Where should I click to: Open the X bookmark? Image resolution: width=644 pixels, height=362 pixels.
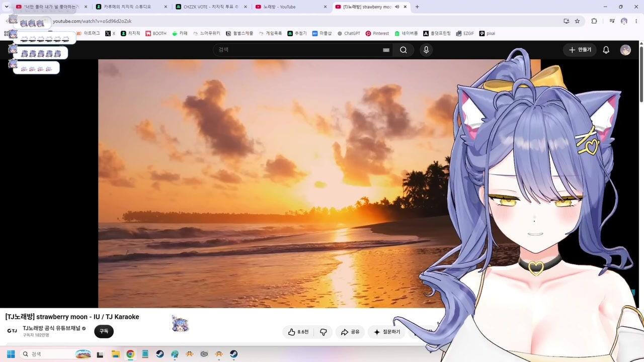[x=110, y=33]
